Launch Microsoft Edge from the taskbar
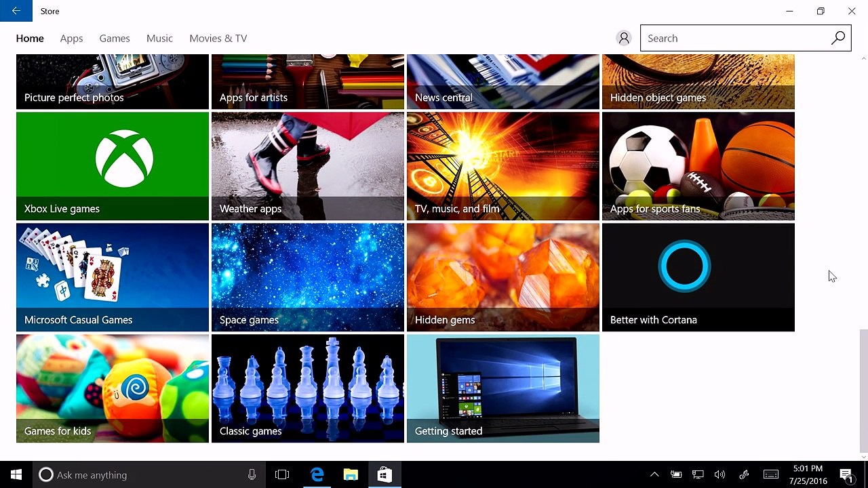Screen dimensions: 868x488 tap(317, 474)
